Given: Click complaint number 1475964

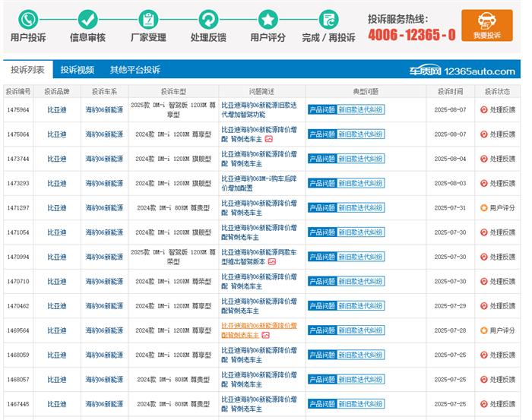Looking at the screenshot, I should coord(18,110).
